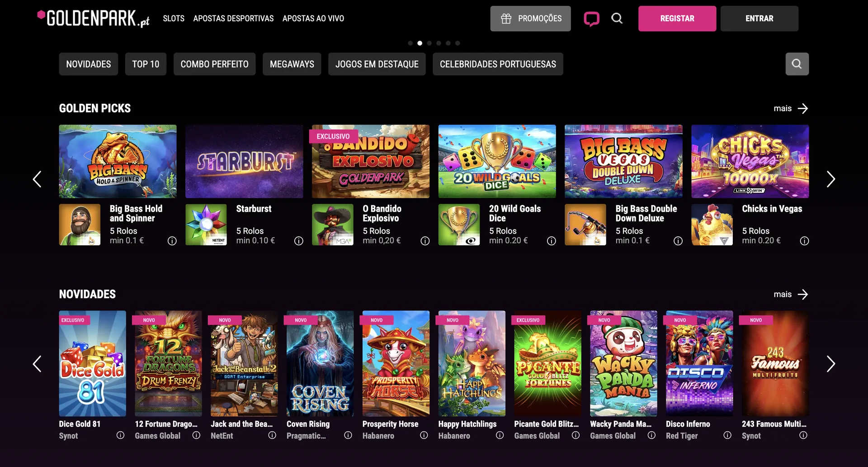Viewport: 868px width, 467px height.
Task: Go to next Novidades games
Action: tap(830, 364)
